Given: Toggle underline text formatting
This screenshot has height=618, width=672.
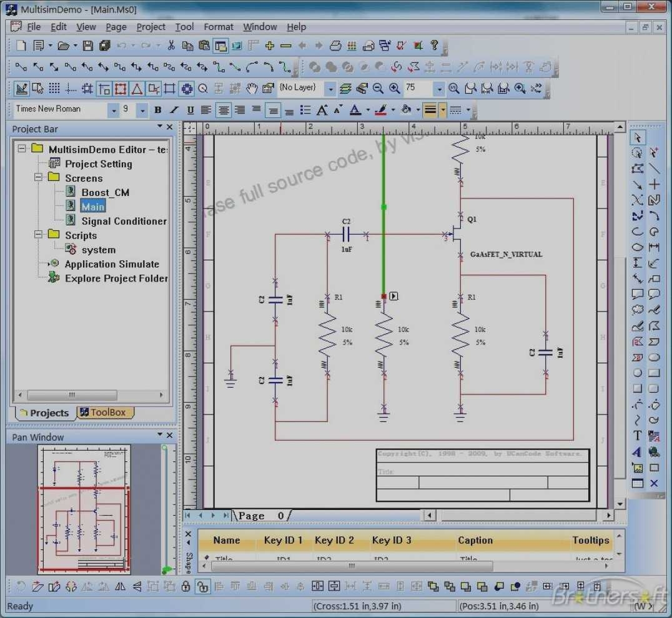Looking at the screenshot, I should (191, 110).
